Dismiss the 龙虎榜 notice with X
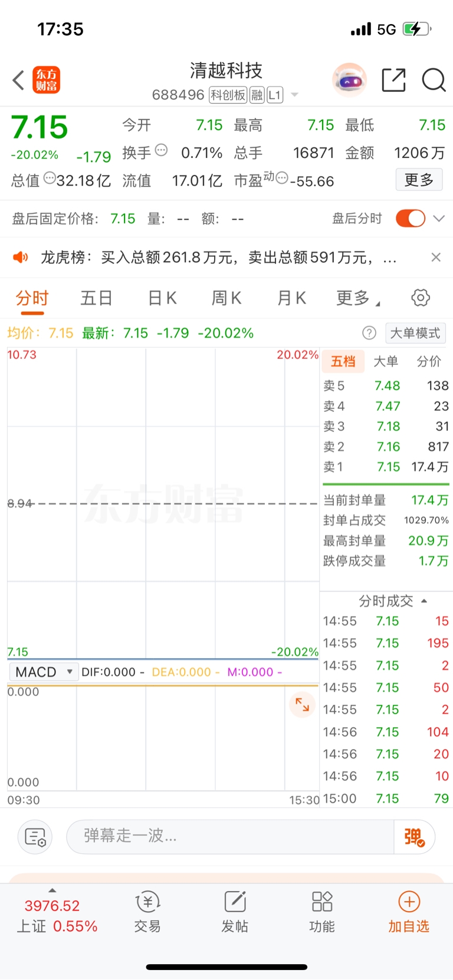The height and width of the screenshot is (980, 453). [x=436, y=257]
